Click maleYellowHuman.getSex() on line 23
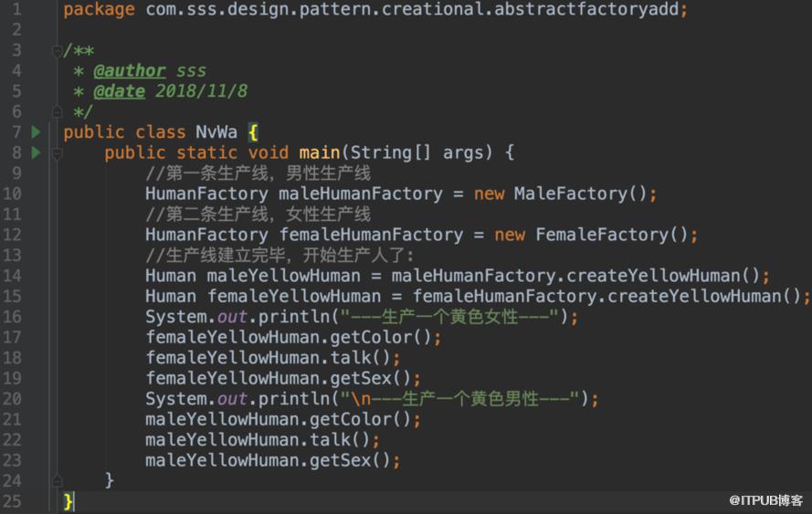Image resolution: width=812 pixels, height=514 pixels. [x=268, y=460]
